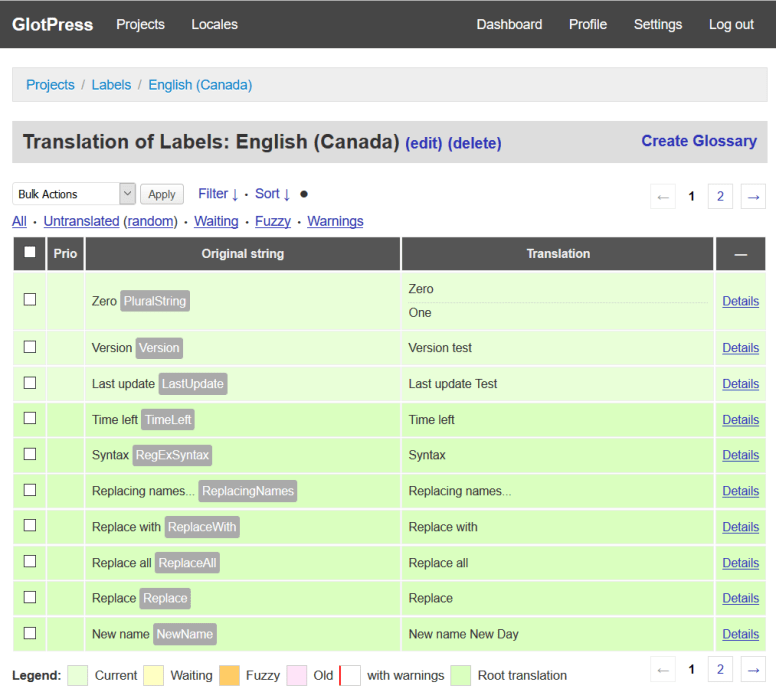The image size is (776, 692).
Task: Expand the Filter options
Action: tap(218, 194)
